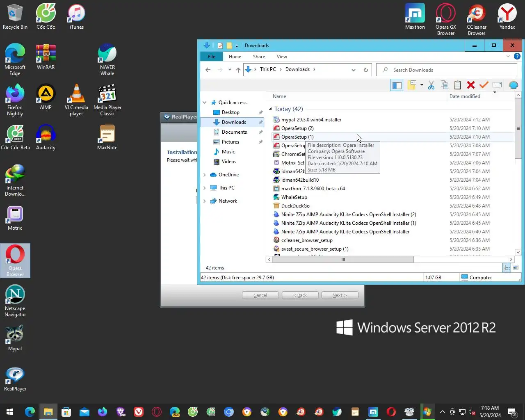
Task: Toggle the navigation pane toolbar icon
Action: click(397, 85)
